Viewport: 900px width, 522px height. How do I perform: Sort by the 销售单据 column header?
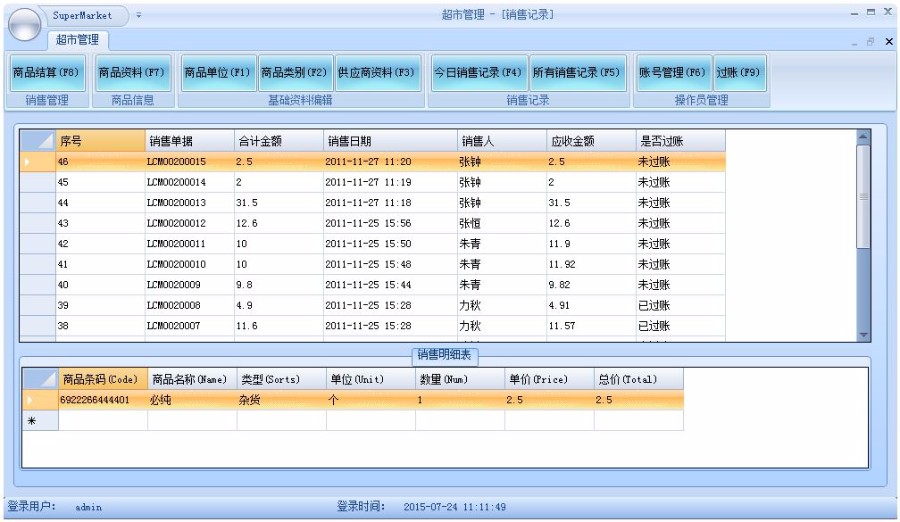point(190,141)
